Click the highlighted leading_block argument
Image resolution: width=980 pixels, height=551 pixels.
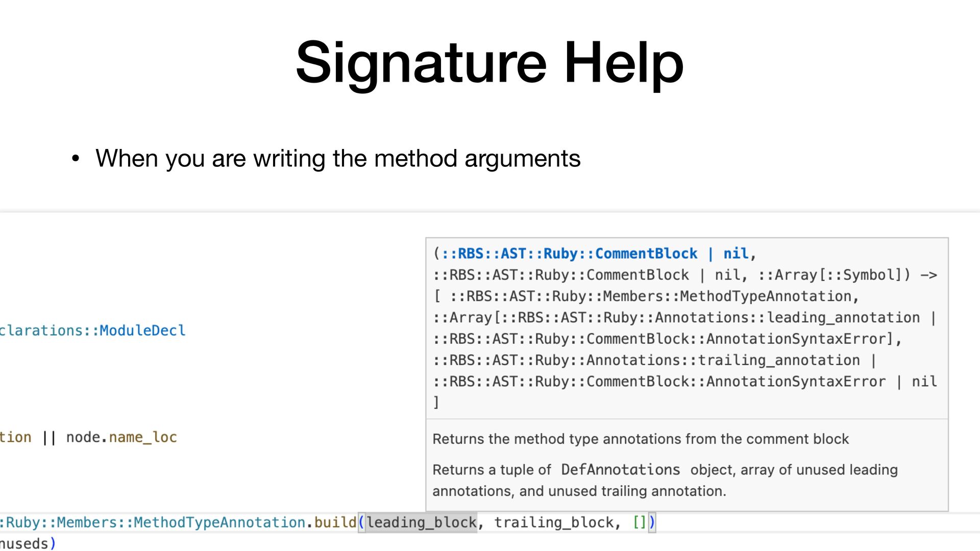tap(421, 522)
